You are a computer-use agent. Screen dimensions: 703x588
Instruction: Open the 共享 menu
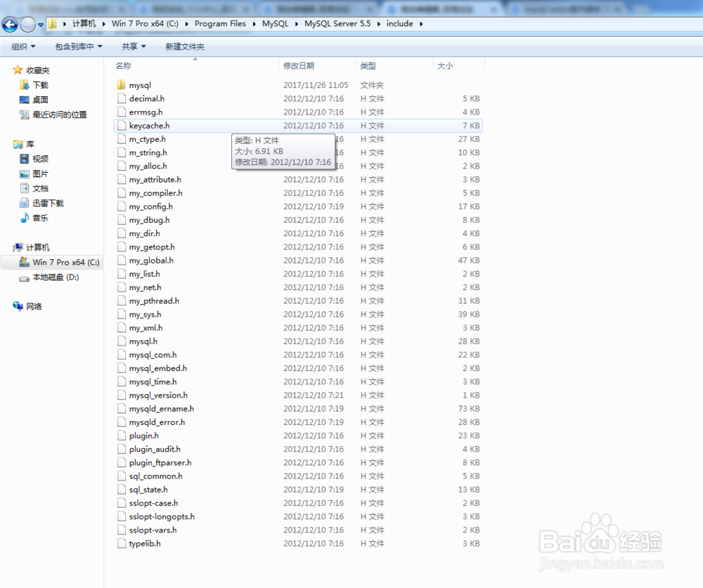tap(134, 46)
